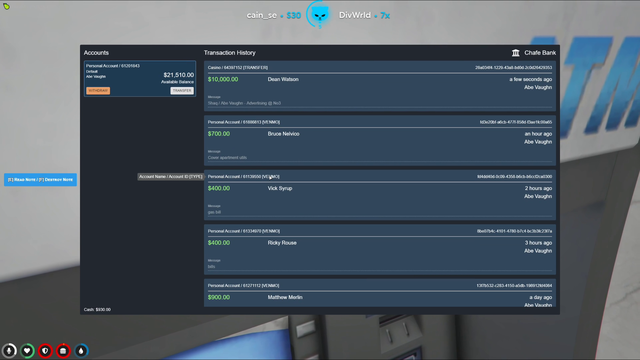This screenshot has height=360, width=640.
Task: Click the Transaction History heading
Action: [x=229, y=53]
